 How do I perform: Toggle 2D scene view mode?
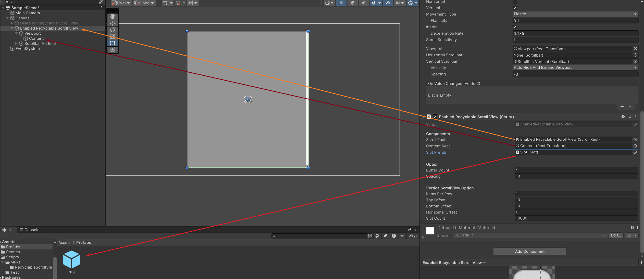click(341, 3)
